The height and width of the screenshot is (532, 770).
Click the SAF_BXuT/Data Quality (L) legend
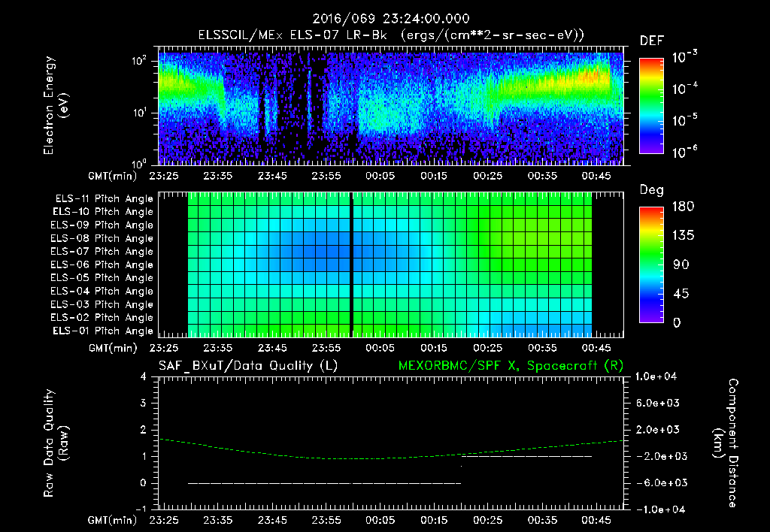[x=248, y=366]
